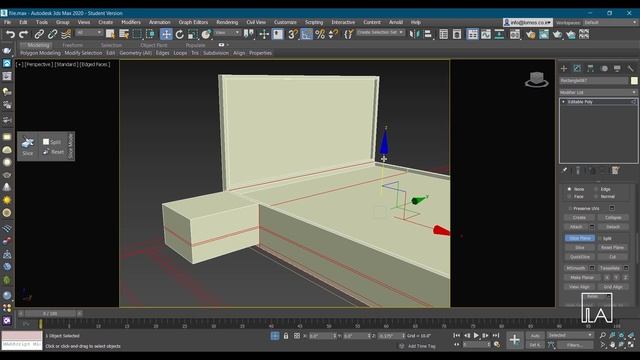Click the Z coordinate input field
The height and width of the screenshot is (360, 640).
391,336
